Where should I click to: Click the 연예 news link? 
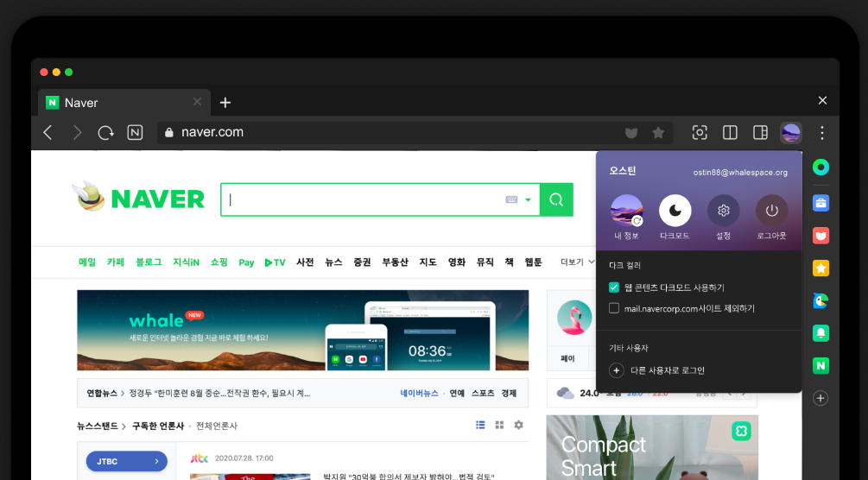tap(457, 393)
